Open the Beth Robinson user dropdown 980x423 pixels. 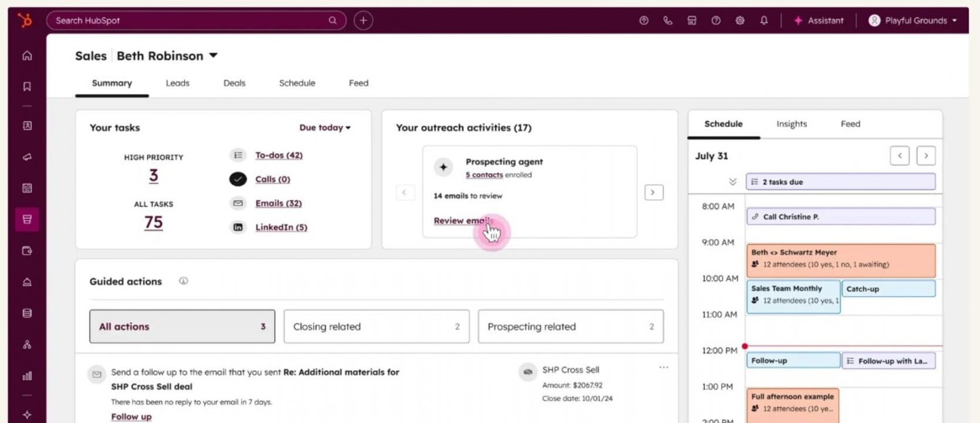point(167,56)
